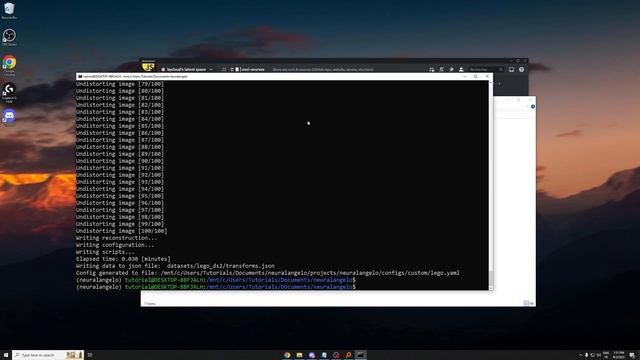Viewport: 640px width, 360px height.
Task: Click 'Elapsed time: 0.030 [minutes]' line
Action: (x=123, y=259)
